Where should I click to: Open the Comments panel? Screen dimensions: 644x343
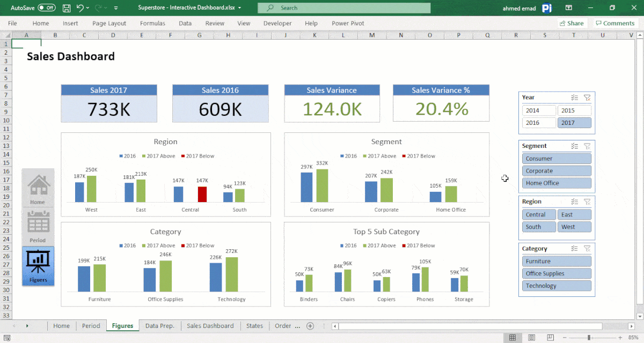pyautogui.click(x=614, y=23)
